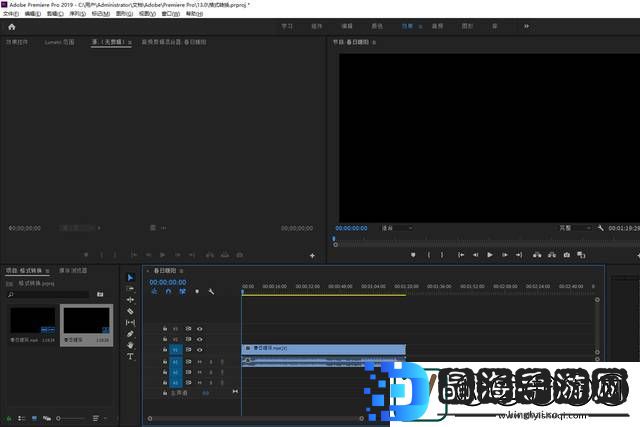Viewport: 640px width, 427px height.
Task: Toggle insert sequences as nests button
Action: tap(154, 291)
